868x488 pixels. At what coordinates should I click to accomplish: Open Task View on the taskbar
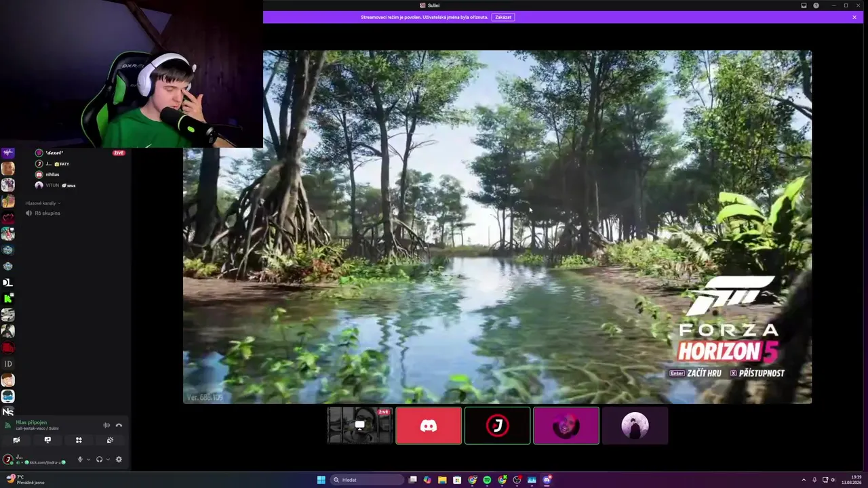pos(412,480)
